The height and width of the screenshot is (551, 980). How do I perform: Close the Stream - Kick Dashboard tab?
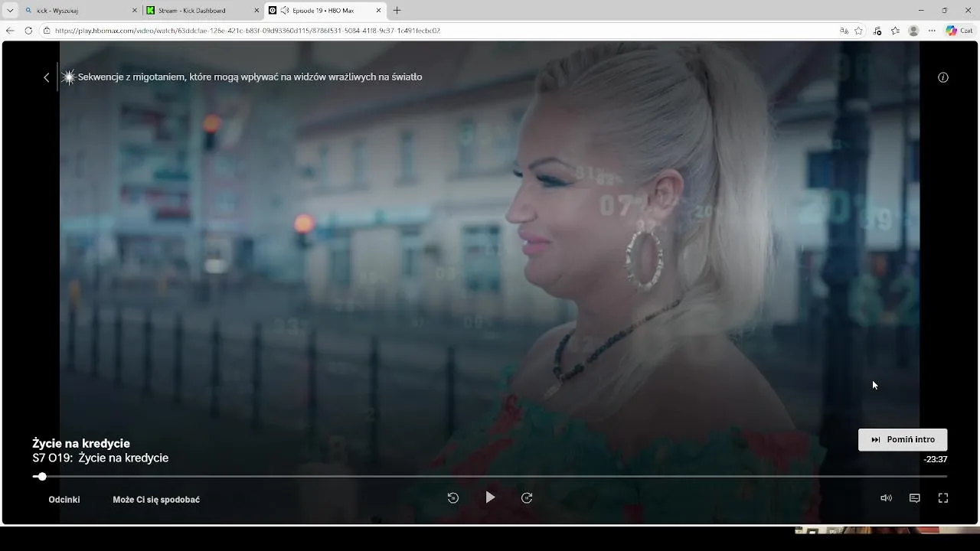click(256, 11)
